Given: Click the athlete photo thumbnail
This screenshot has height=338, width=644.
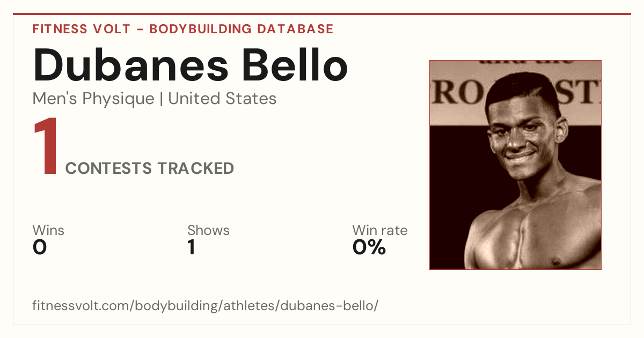Looking at the screenshot, I should (515, 165).
